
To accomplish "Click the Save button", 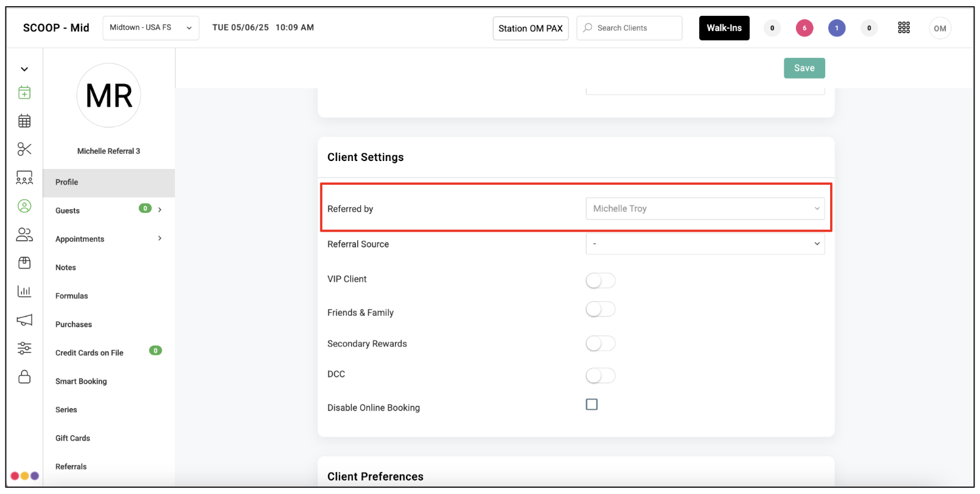I will click(804, 68).
